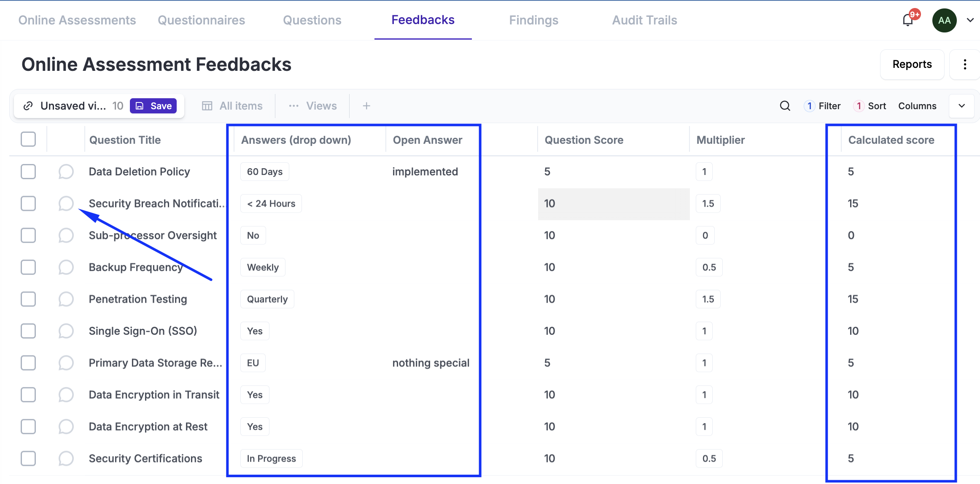Open the three-dot more options menu
This screenshot has width=980, height=484.
[965, 65]
